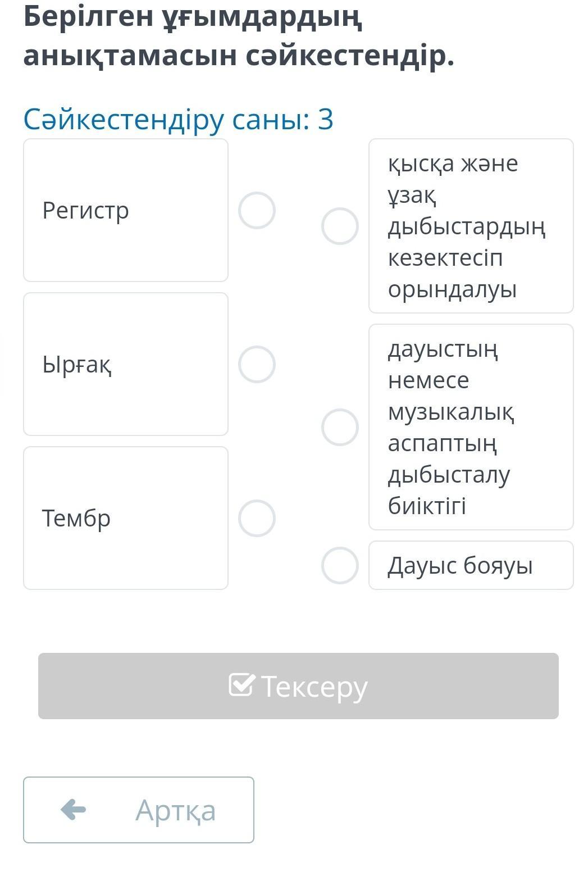Image resolution: width=588 pixels, height=890 pixels.
Task: Click the қысқа және ұзақ дыбыстардың card
Action: tap(471, 226)
